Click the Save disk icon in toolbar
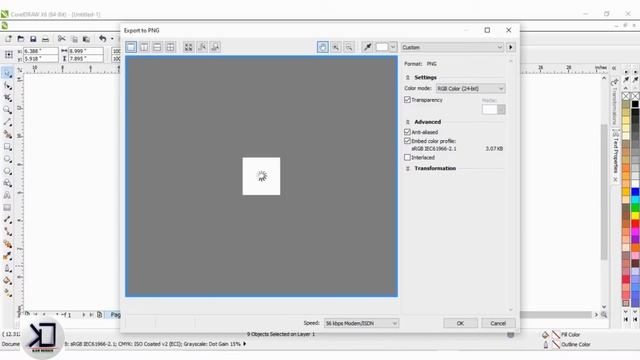This screenshot has width=640, height=360. (x=33, y=39)
